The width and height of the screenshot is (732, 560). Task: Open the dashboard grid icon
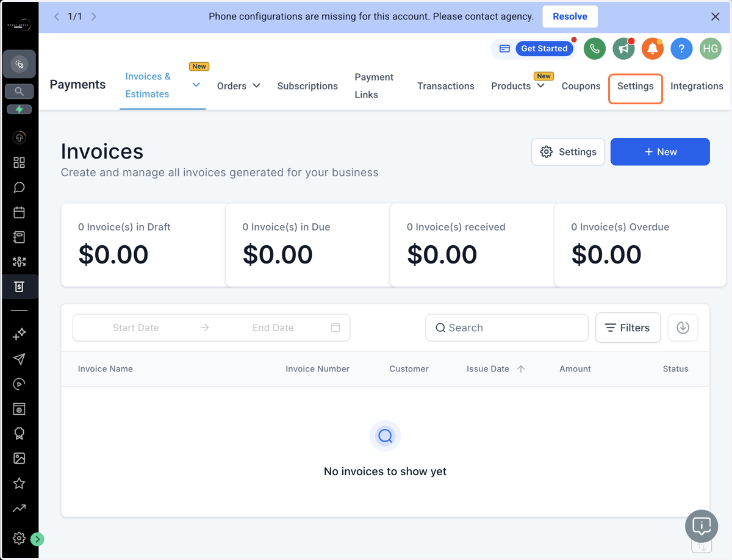[19, 162]
